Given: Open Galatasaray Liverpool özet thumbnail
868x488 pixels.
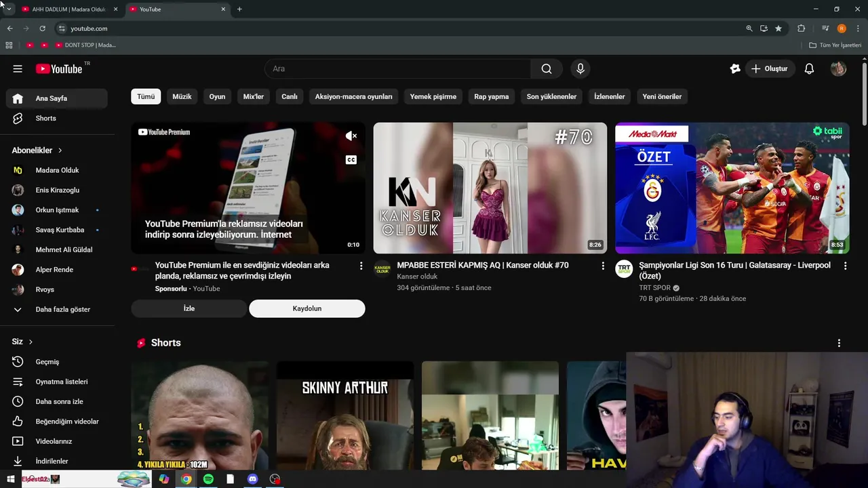Looking at the screenshot, I should click(732, 188).
